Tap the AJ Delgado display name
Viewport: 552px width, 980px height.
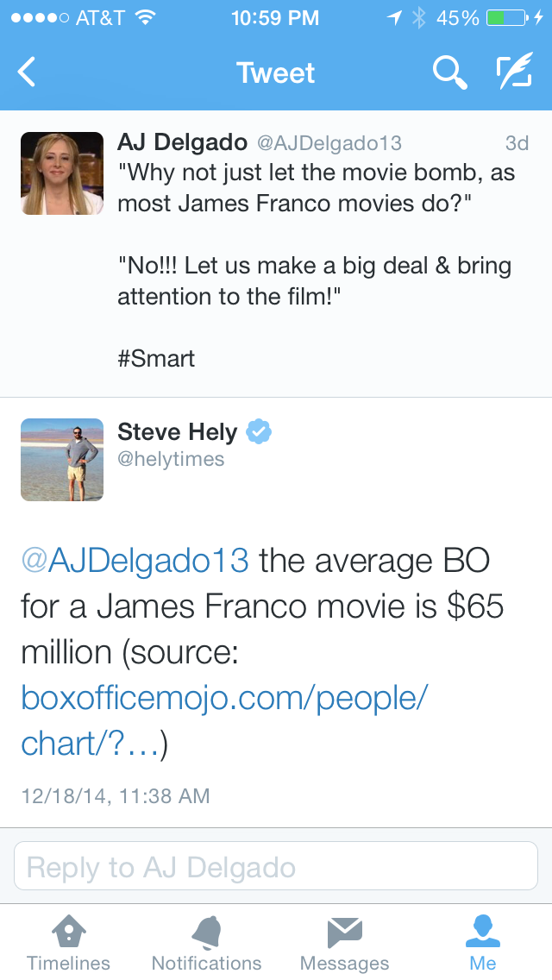tap(183, 142)
